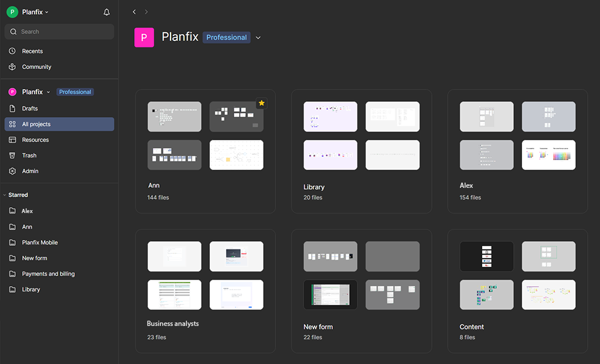Viewport: 600px width, 364px height.
Task: Open the dropdown next to the Planfix team title
Action: 258,37
